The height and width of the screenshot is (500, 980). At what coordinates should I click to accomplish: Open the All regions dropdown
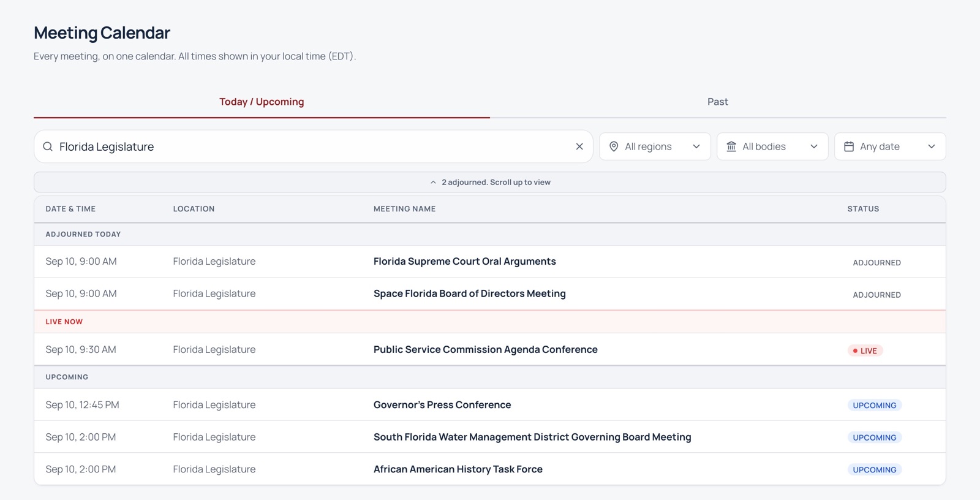coord(655,146)
